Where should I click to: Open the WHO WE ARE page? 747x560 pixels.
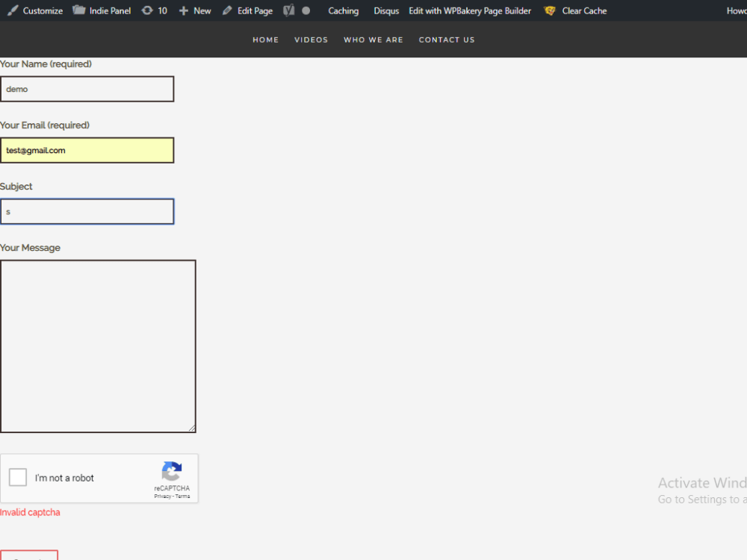(373, 40)
